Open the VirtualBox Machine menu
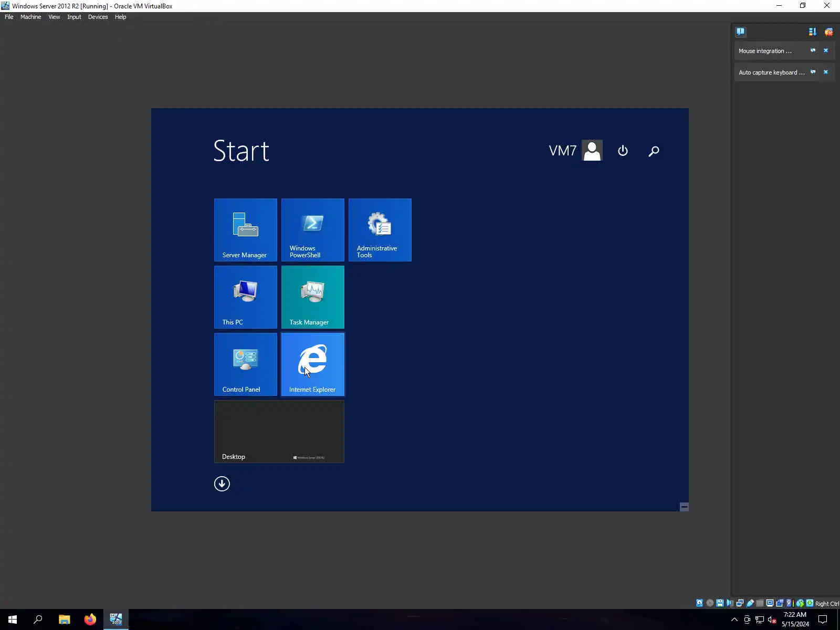 (x=30, y=17)
